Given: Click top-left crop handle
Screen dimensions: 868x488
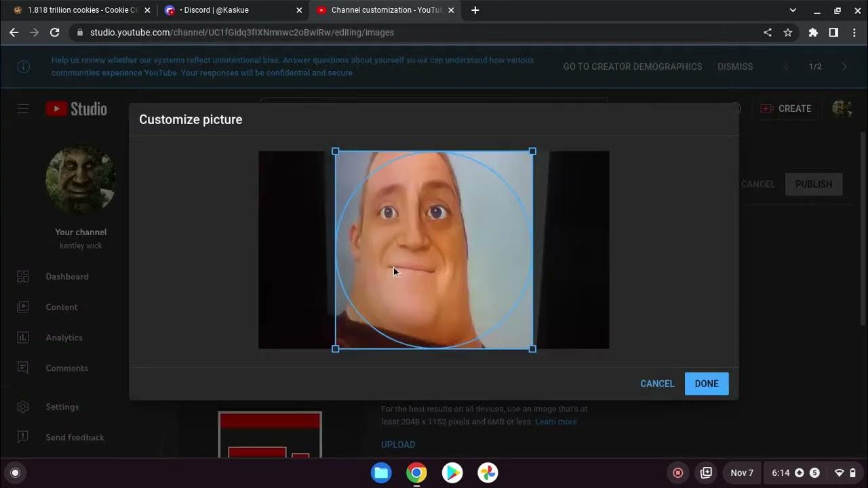Looking at the screenshot, I should pos(336,152).
